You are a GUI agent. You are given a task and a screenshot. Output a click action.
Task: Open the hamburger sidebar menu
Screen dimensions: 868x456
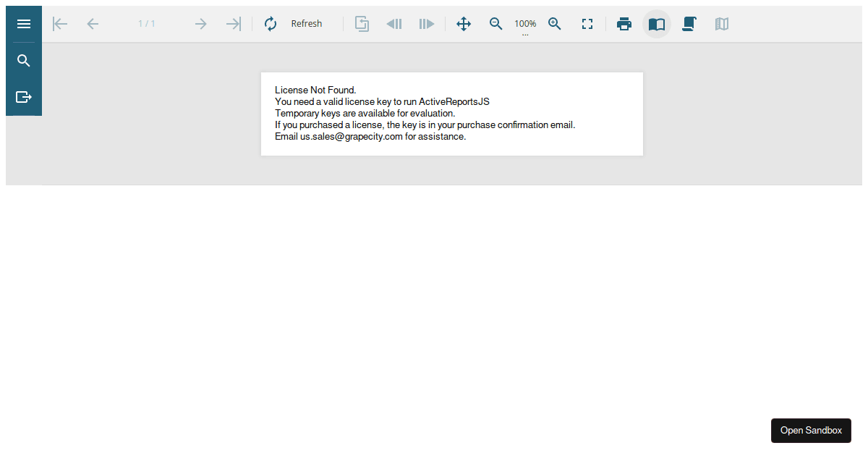24,24
